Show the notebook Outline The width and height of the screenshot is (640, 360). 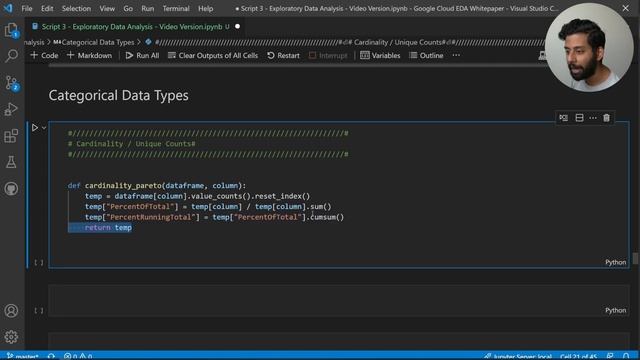(426, 56)
